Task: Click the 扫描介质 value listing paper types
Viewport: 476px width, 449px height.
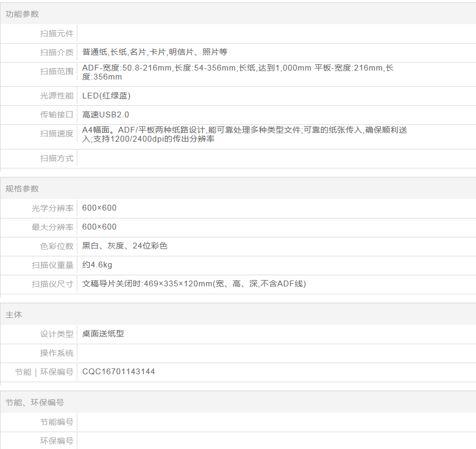Action: pos(155,52)
